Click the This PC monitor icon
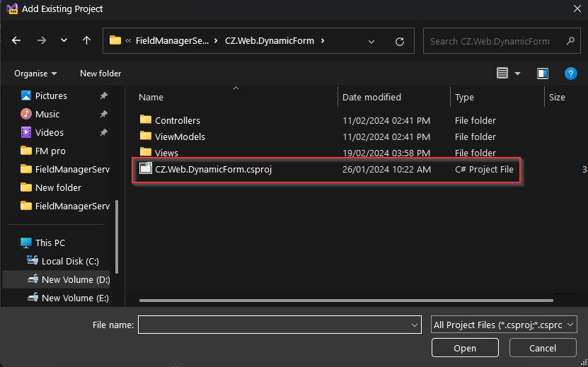This screenshot has height=367, width=588. click(x=26, y=243)
